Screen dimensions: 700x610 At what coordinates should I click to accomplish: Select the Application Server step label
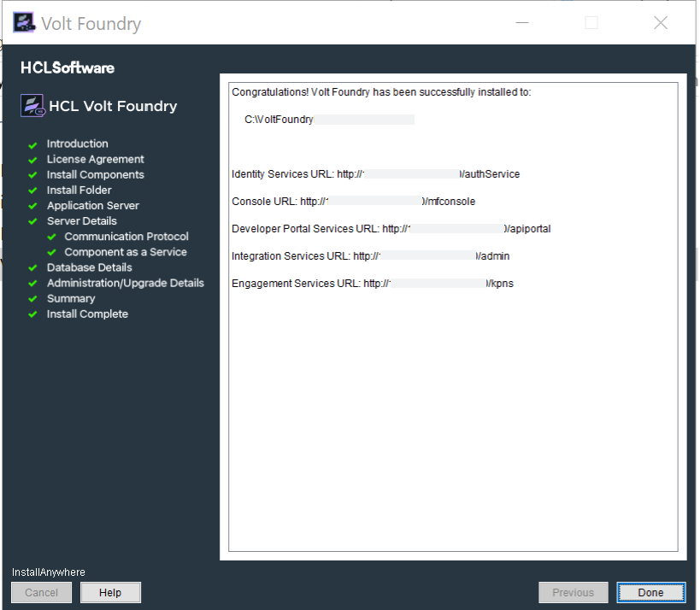[x=93, y=205]
